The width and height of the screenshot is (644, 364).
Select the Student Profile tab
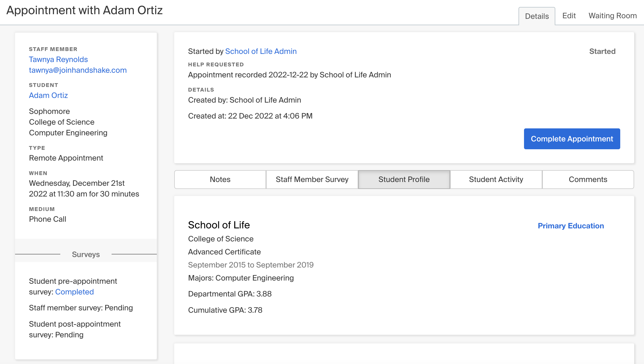[x=404, y=179]
